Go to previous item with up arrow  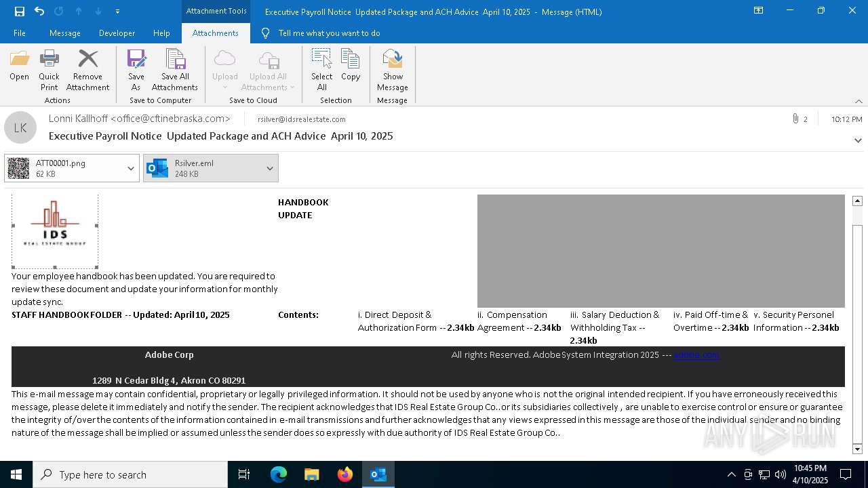pos(78,12)
